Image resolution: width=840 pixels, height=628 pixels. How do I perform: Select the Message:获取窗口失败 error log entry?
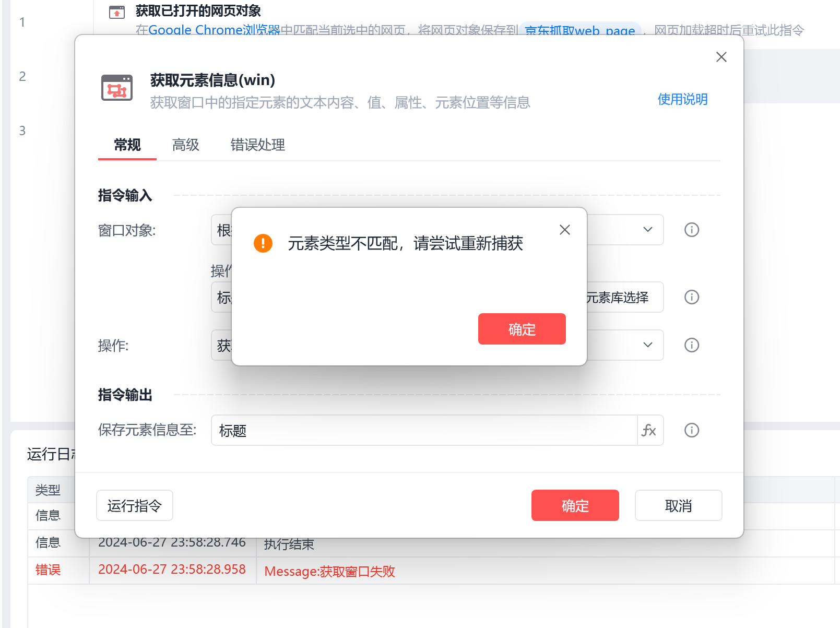click(330, 571)
